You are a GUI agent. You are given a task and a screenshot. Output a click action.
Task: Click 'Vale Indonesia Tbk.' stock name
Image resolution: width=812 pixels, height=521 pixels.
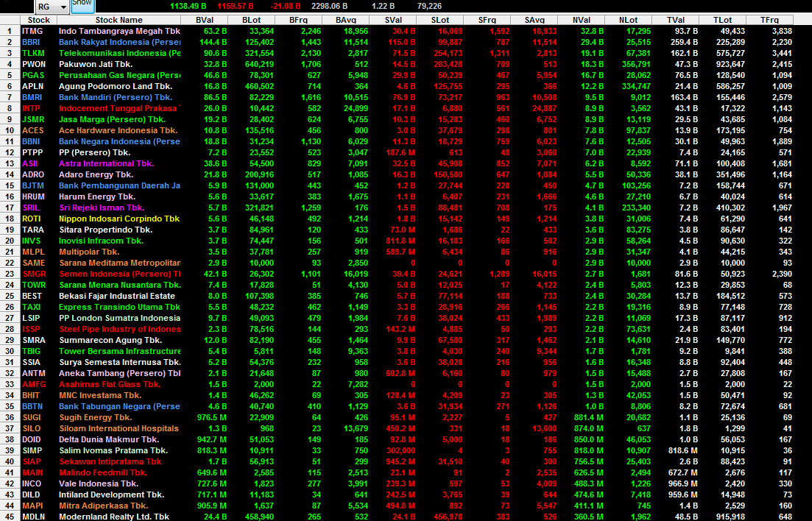pos(99,483)
